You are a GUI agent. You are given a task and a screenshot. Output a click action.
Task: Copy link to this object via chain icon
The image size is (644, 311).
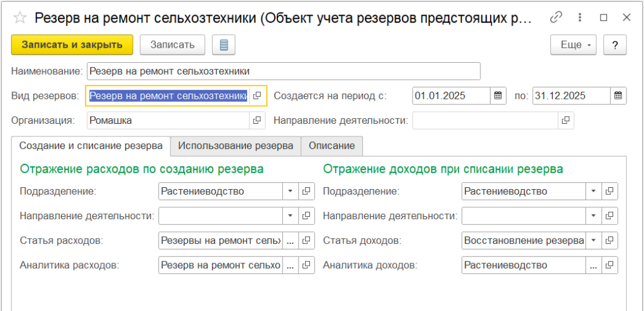click(555, 18)
